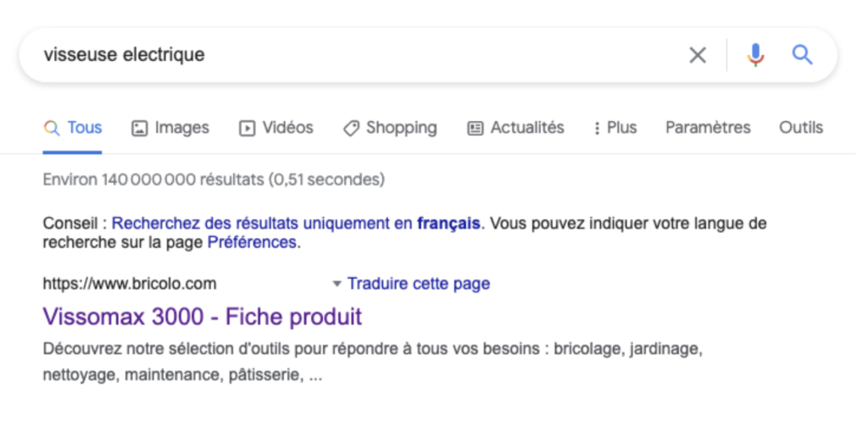Open the Shopping results tab
The width and height of the screenshot is (868, 448).
tap(390, 128)
